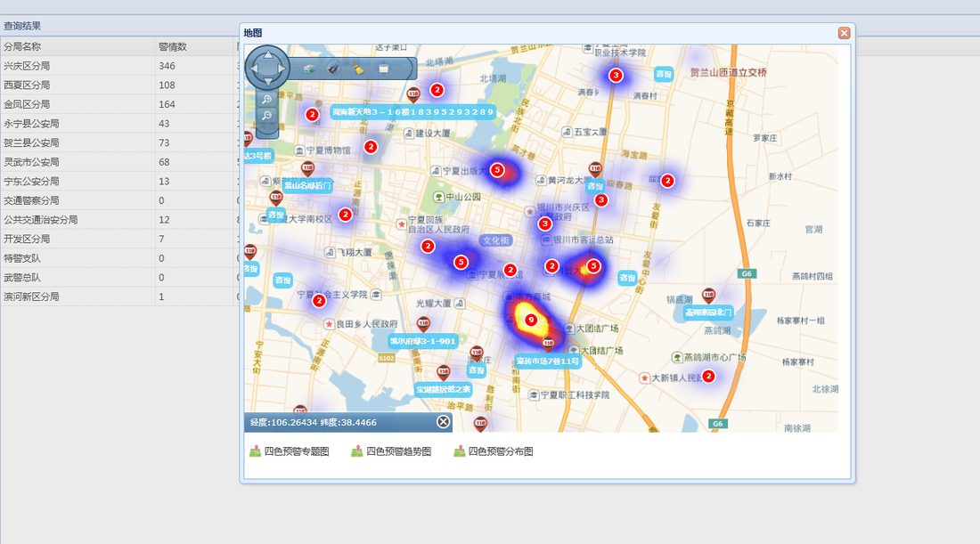This screenshot has width=980, height=544.
Task: Select the 金凤区分局 row
Action: click(x=118, y=104)
